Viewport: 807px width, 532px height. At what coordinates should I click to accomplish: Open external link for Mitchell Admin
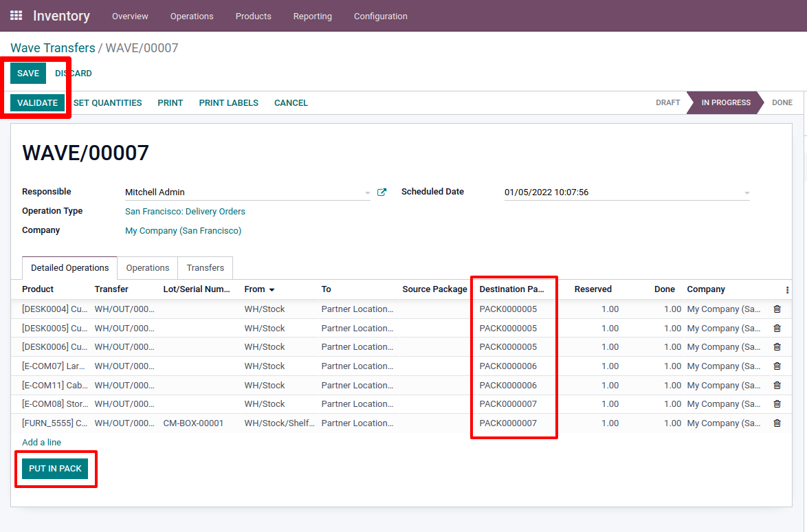point(382,192)
